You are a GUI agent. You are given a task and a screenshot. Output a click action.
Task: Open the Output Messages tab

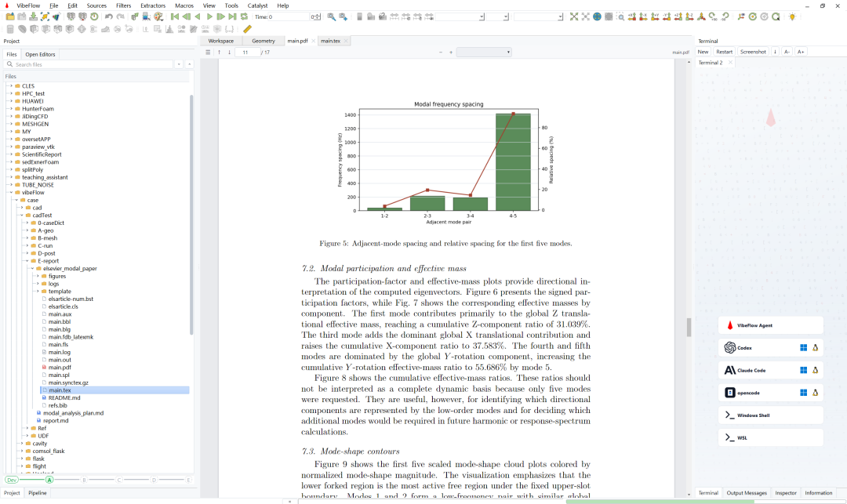(x=746, y=493)
